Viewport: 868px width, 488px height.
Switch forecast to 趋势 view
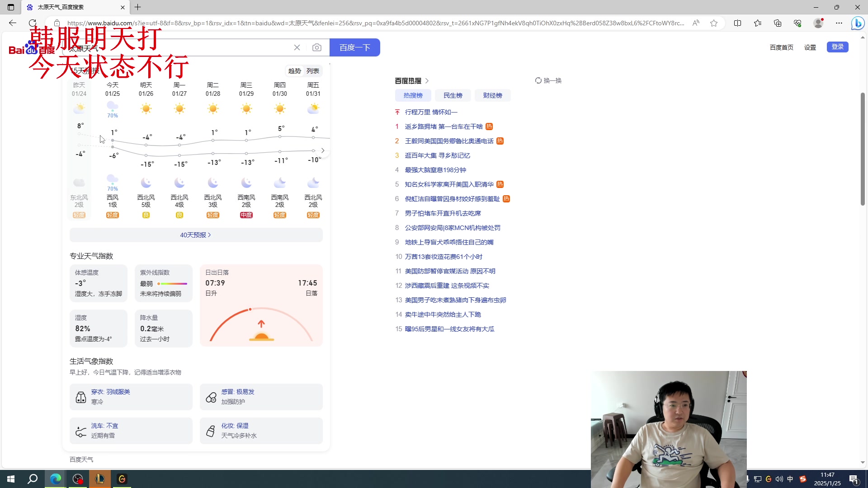pos(294,71)
